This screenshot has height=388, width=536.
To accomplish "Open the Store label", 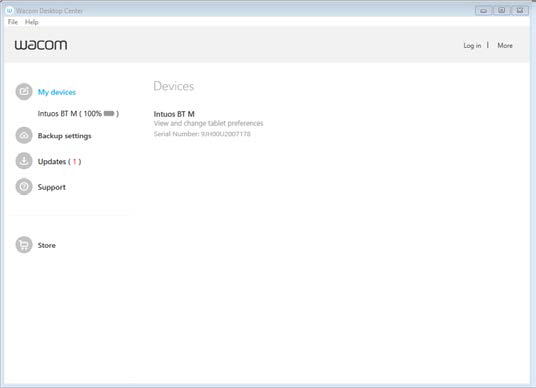I will click(x=46, y=245).
